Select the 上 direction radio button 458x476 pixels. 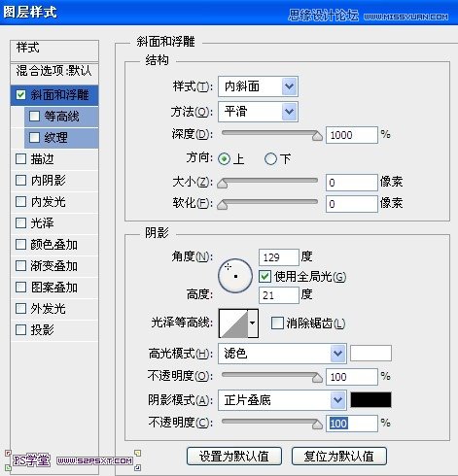224,159
